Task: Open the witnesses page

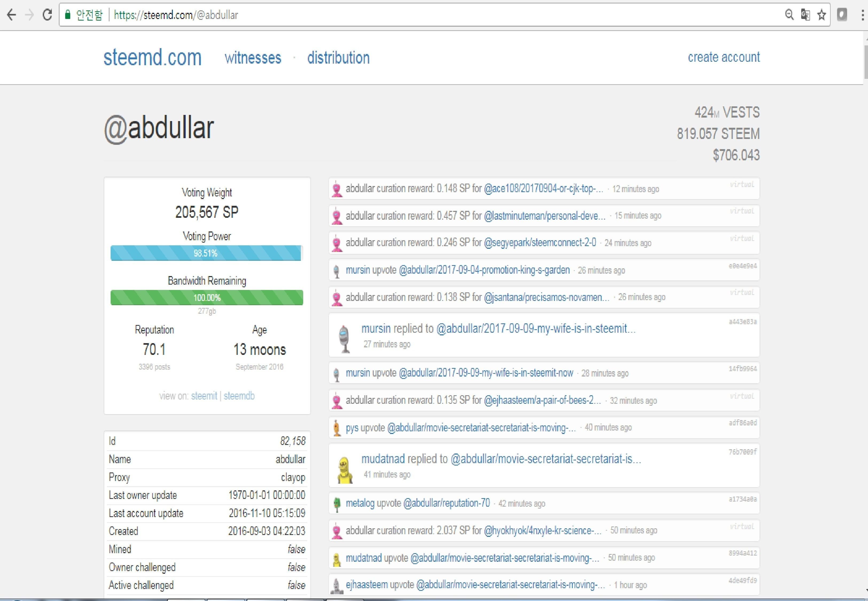Action: coord(253,58)
